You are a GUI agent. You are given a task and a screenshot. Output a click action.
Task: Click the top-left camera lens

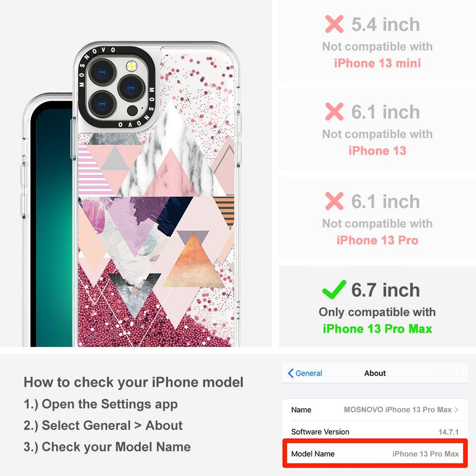click(x=102, y=72)
